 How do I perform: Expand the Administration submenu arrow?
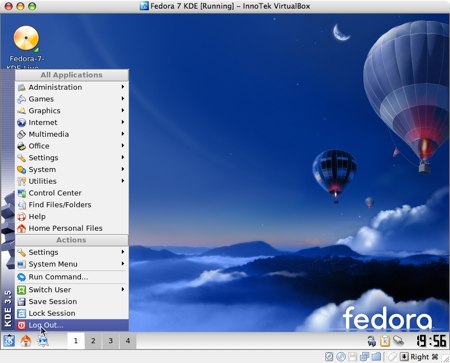123,87
